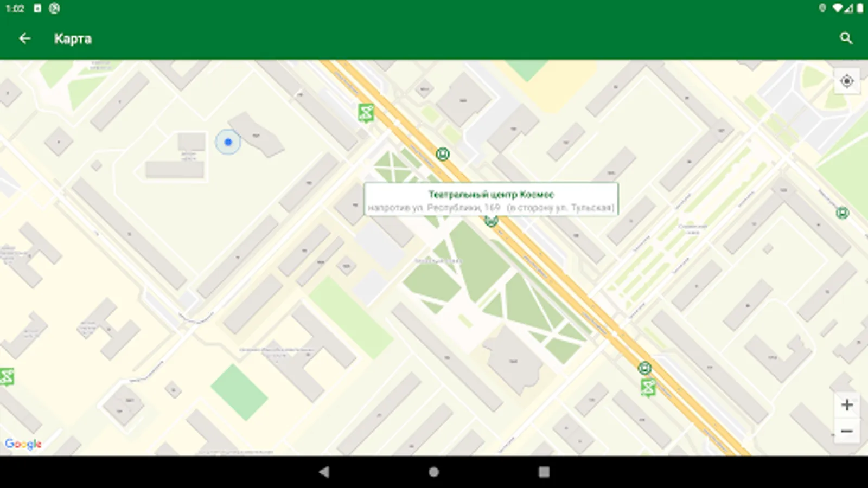868x488 pixels.
Task: Tap the Карта screen title
Action: (x=73, y=39)
